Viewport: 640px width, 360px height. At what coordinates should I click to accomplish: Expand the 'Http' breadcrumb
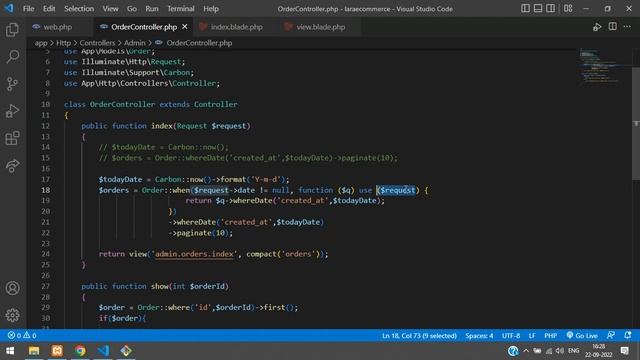coord(63,43)
